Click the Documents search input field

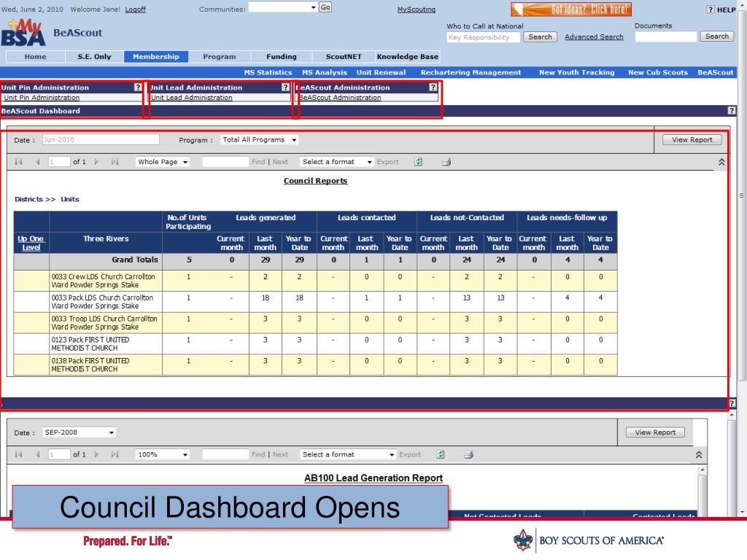click(665, 36)
